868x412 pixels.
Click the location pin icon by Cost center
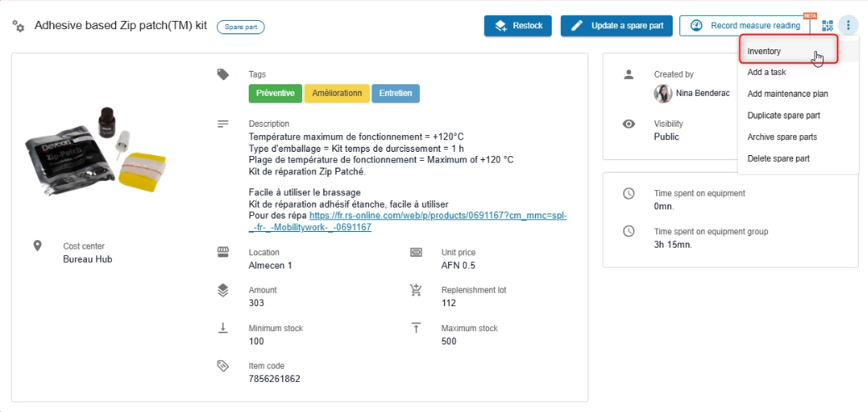(38, 246)
